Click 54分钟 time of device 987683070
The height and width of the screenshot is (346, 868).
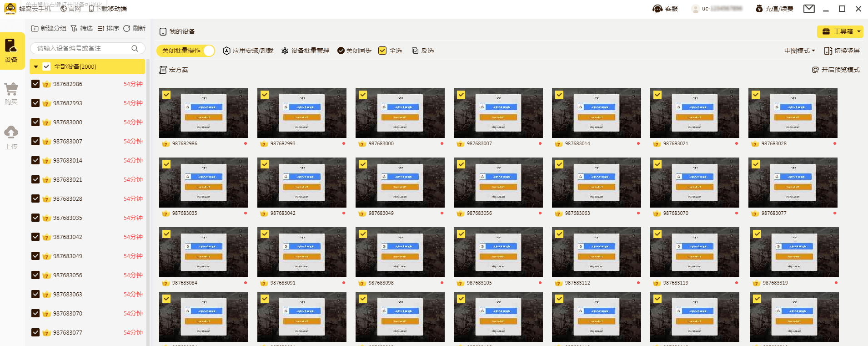click(x=133, y=313)
